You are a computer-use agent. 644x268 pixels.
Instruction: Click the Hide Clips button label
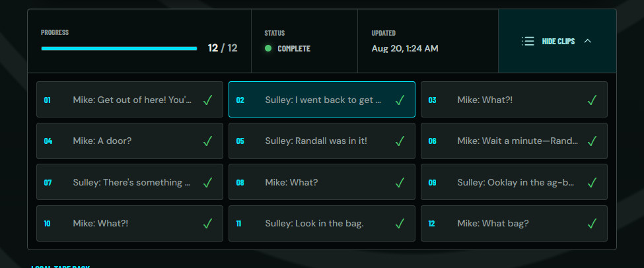click(x=558, y=41)
